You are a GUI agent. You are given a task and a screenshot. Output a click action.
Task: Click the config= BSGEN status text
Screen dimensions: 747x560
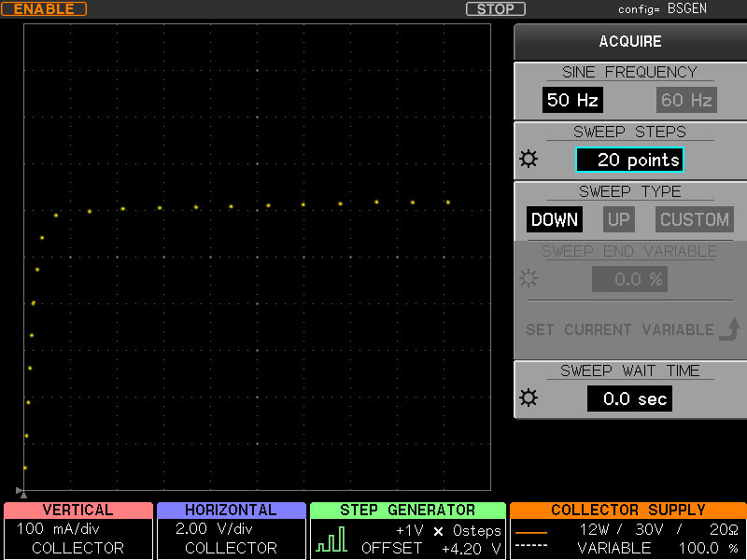click(662, 9)
